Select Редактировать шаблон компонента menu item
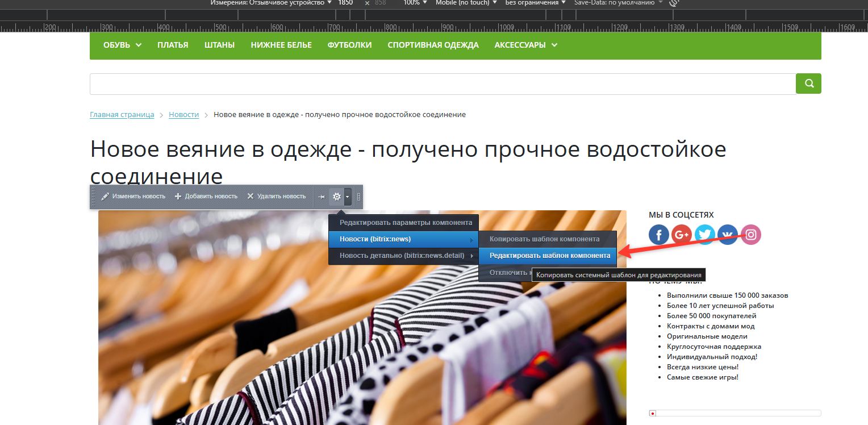 point(549,256)
